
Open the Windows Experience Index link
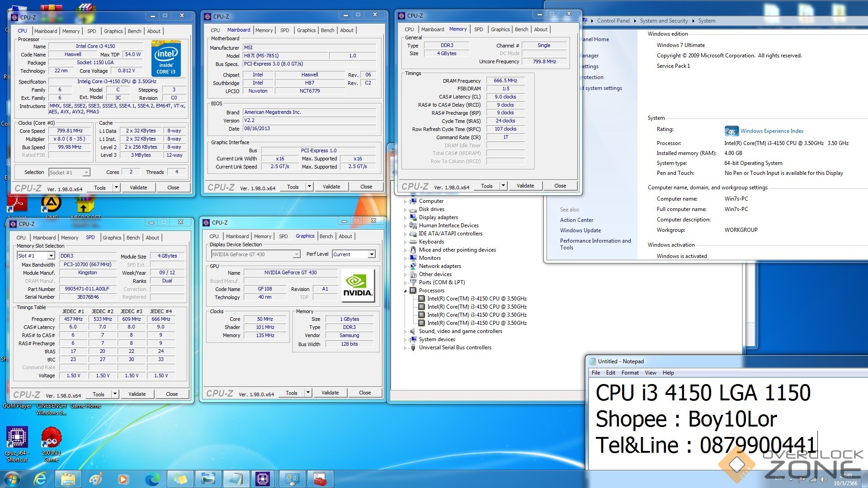772,131
